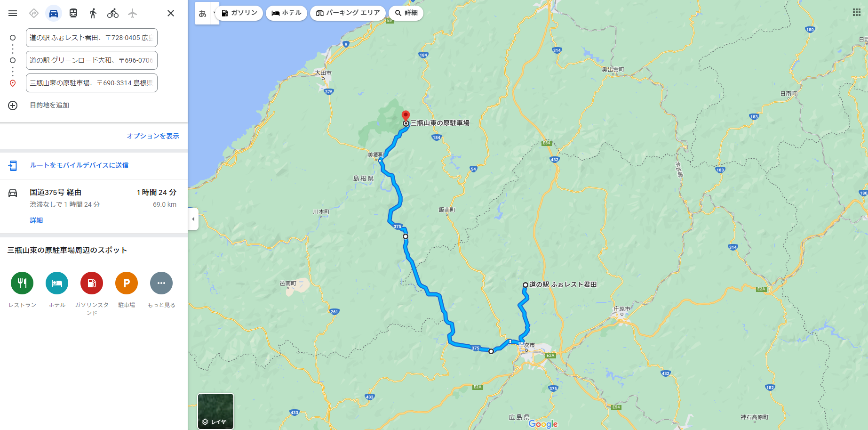The height and width of the screenshot is (430, 868).
Task: Open the 詳細 link under route
Action: pos(36,220)
